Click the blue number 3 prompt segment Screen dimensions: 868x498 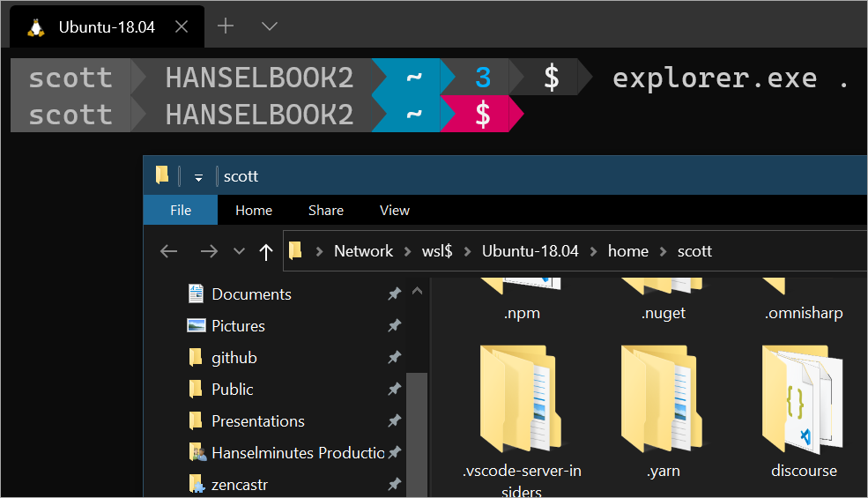[483, 77]
